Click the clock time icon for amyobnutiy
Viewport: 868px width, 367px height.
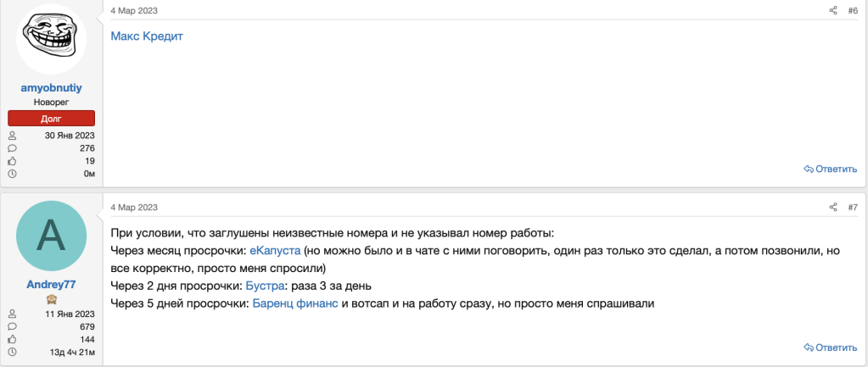pos(12,174)
